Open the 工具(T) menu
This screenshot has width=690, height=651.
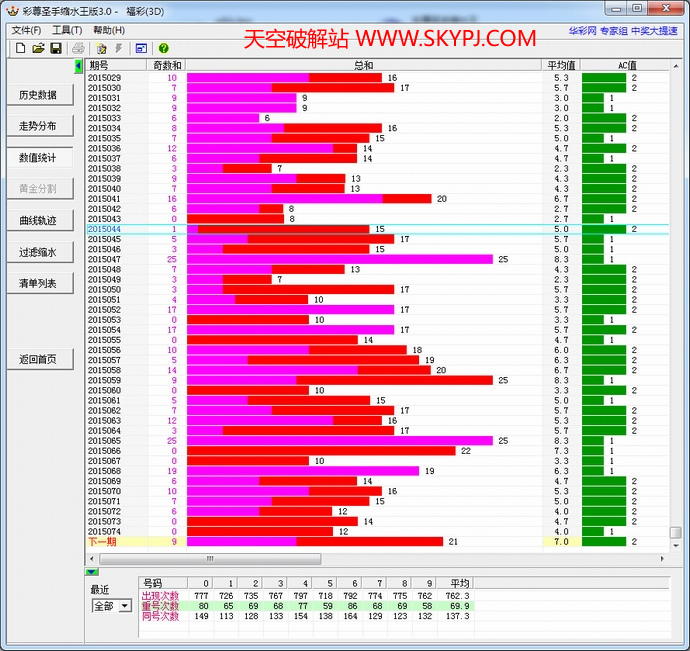(67, 30)
